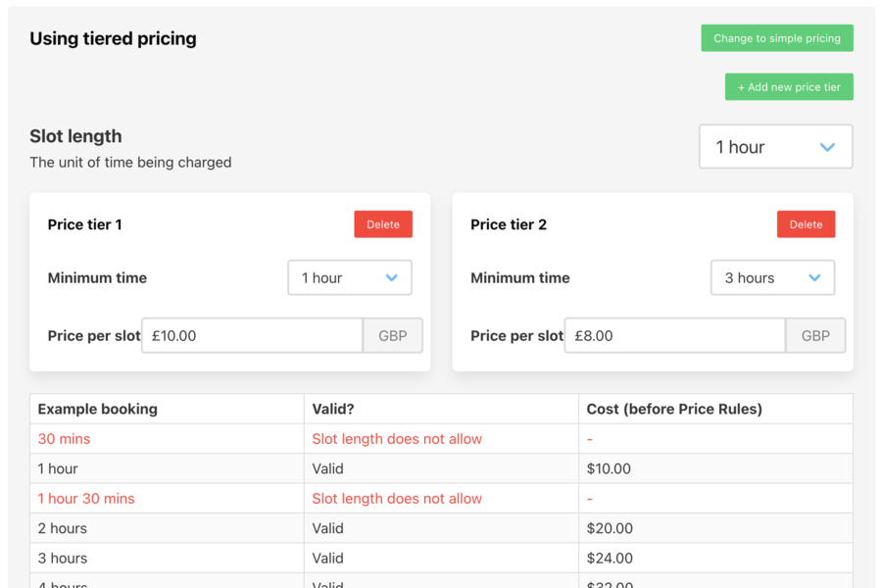Delete Price tier 1
This screenshot has height=588, width=882.
(x=383, y=223)
